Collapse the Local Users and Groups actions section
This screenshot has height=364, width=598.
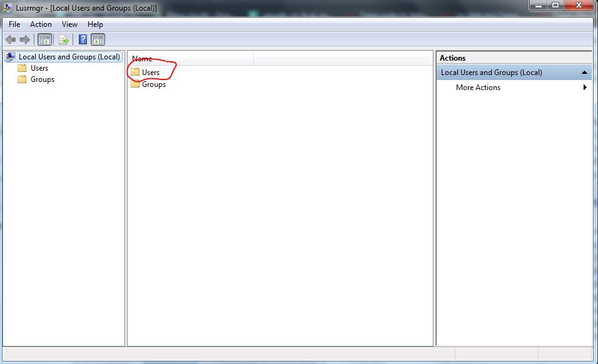(x=585, y=71)
